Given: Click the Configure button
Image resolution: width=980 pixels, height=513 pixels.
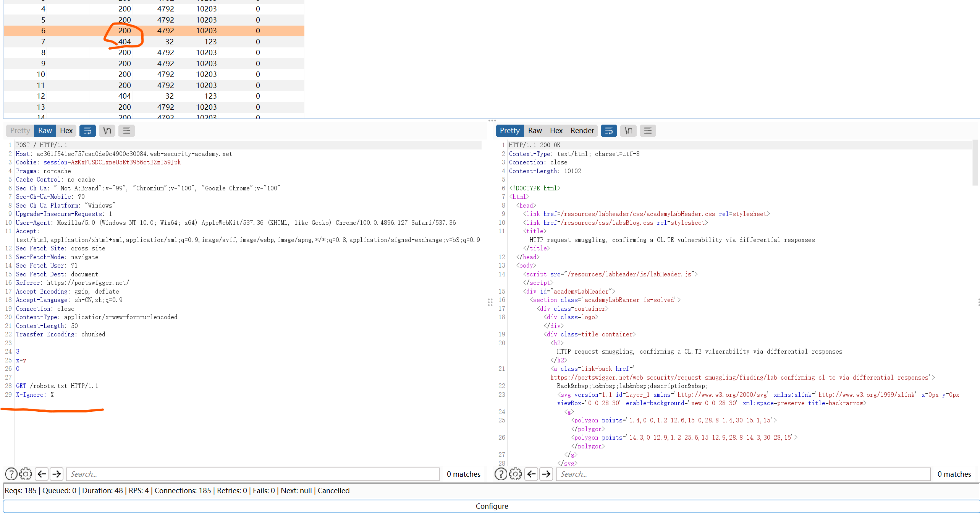Looking at the screenshot, I should [x=492, y=506].
